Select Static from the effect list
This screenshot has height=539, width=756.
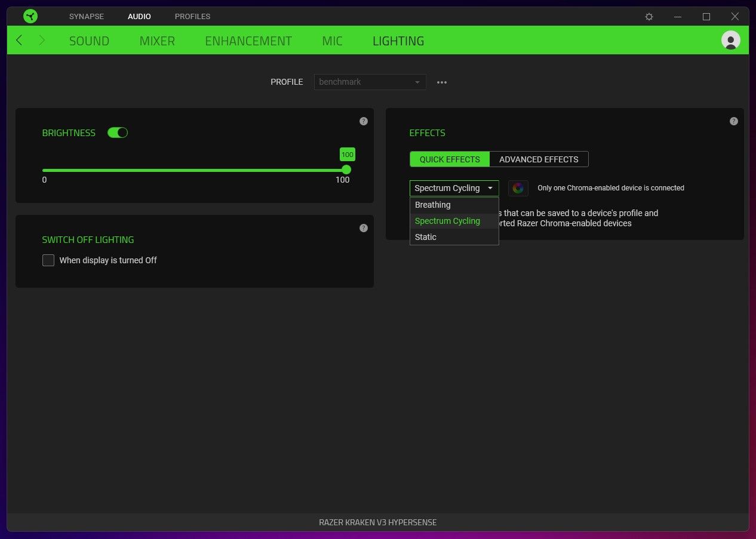pos(454,237)
